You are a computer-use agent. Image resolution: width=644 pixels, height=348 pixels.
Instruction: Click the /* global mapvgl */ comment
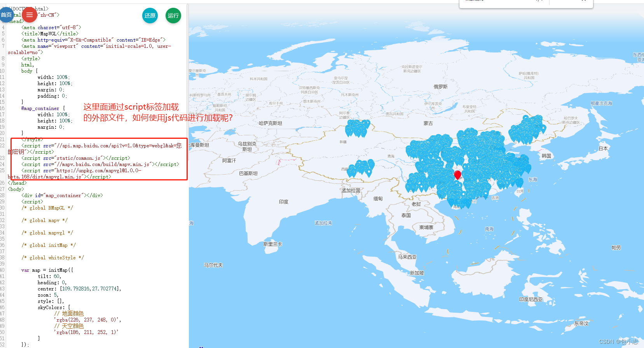coord(47,233)
